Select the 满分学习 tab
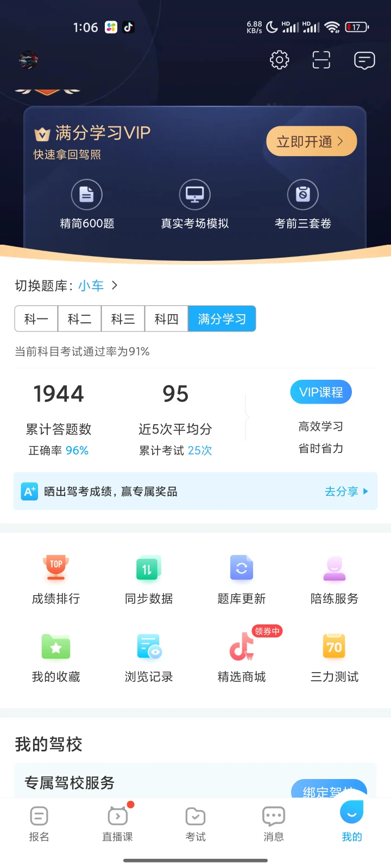This screenshot has height=868, width=391. point(222,319)
